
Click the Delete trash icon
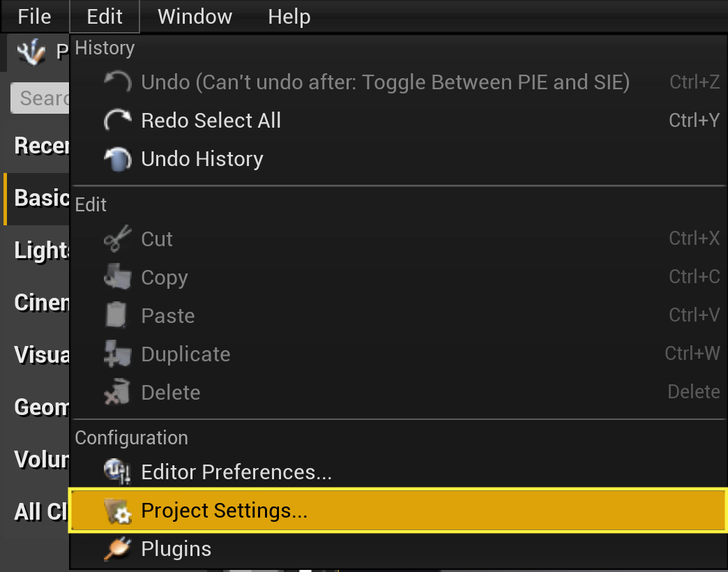pos(117,393)
